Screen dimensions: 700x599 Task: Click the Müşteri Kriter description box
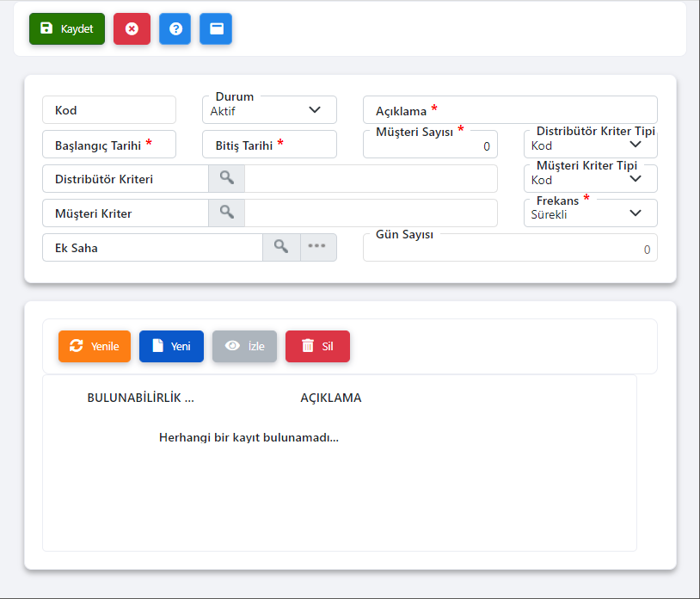[x=371, y=213]
